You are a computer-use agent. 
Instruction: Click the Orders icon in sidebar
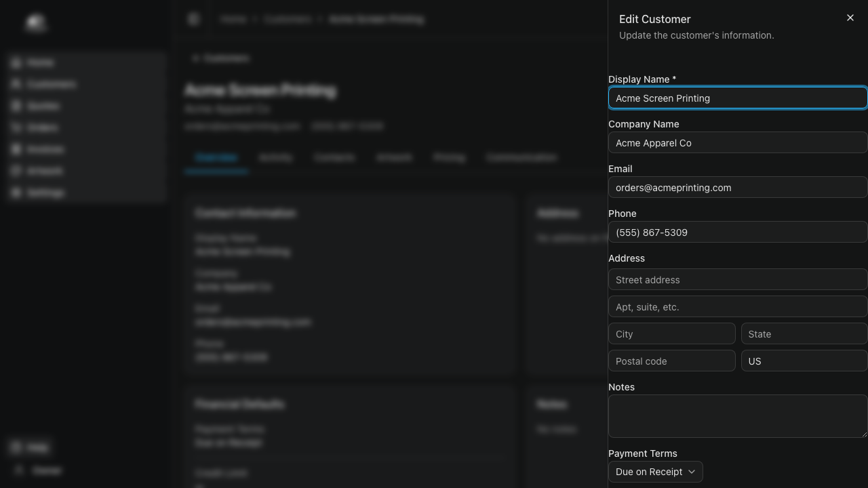click(x=16, y=127)
